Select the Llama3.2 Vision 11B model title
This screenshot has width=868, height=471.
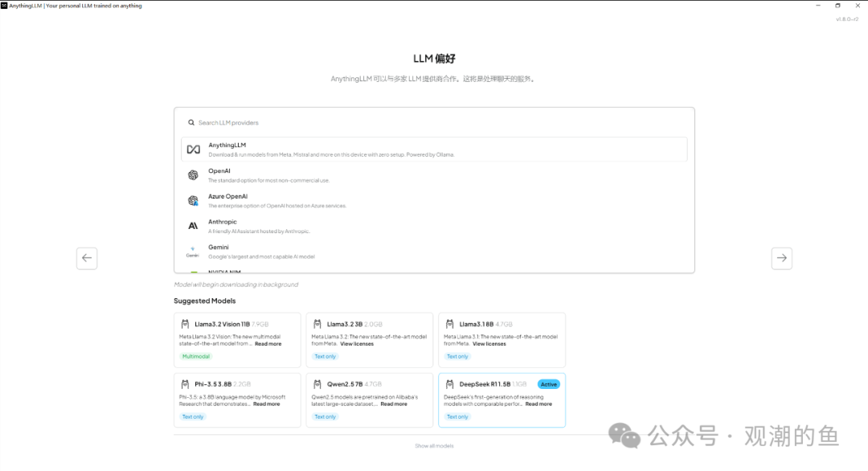point(222,325)
